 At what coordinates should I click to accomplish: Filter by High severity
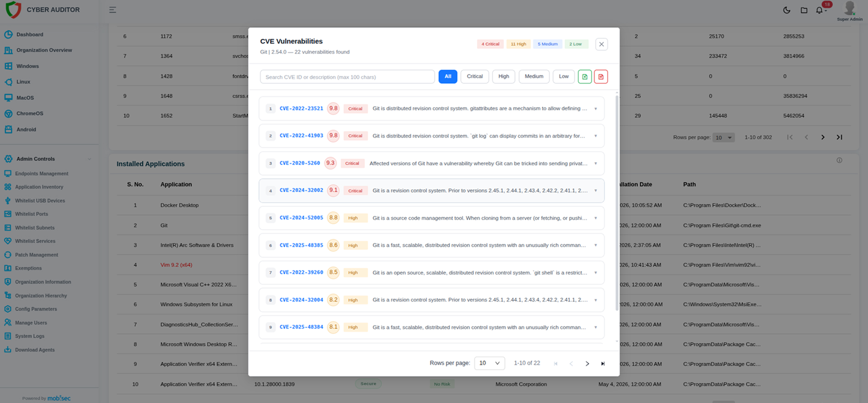[504, 77]
